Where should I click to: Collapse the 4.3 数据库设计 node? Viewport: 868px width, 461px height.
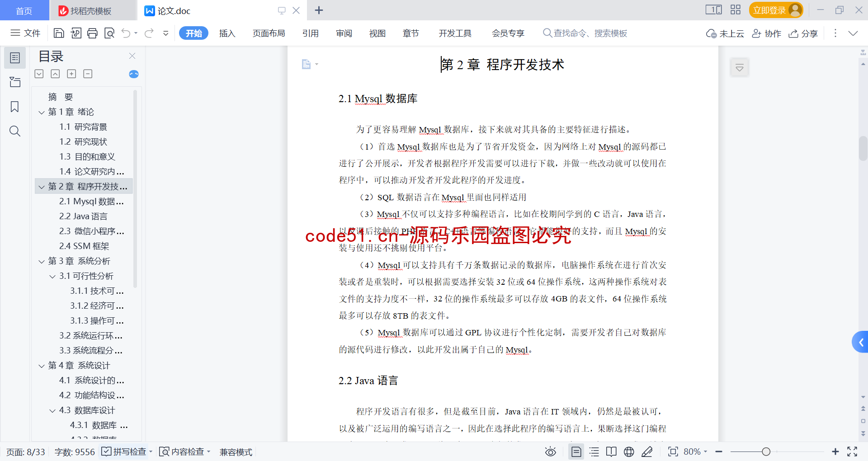point(52,410)
